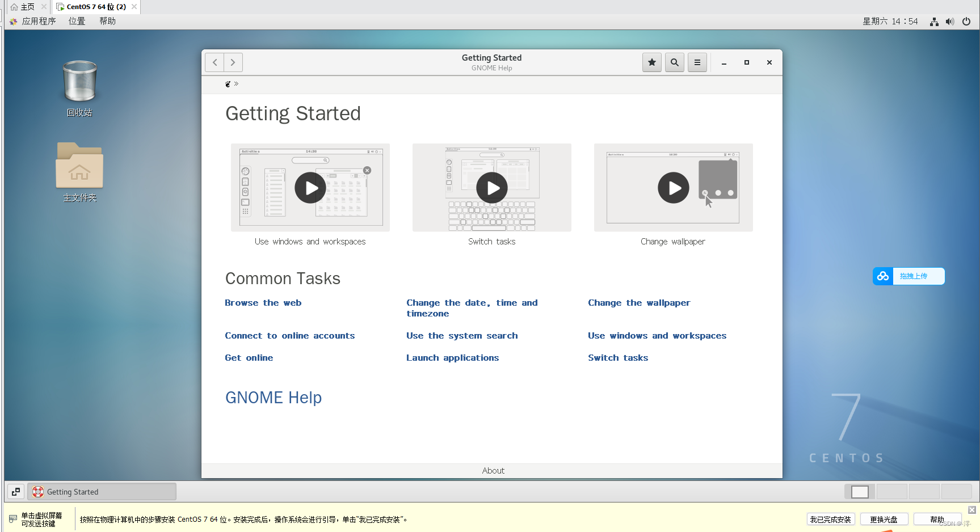Open the hamburger menu in GNOME Help
Viewport: 980px width, 532px height.
697,62
